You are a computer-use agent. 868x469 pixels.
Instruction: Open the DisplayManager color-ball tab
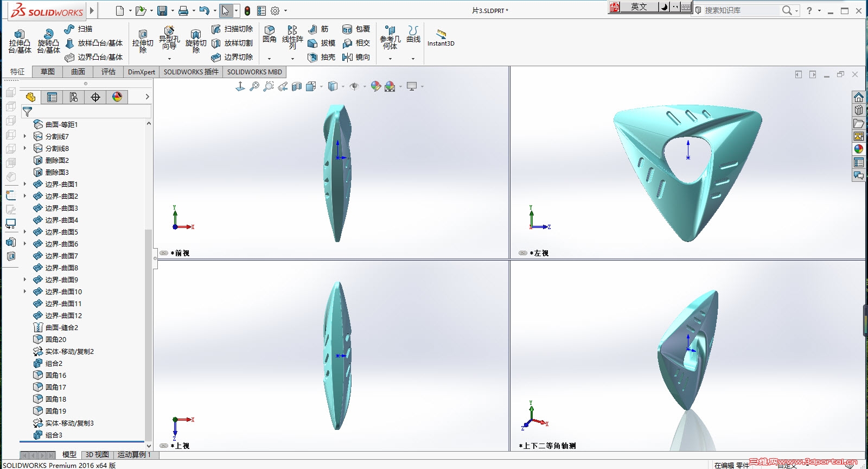117,97
